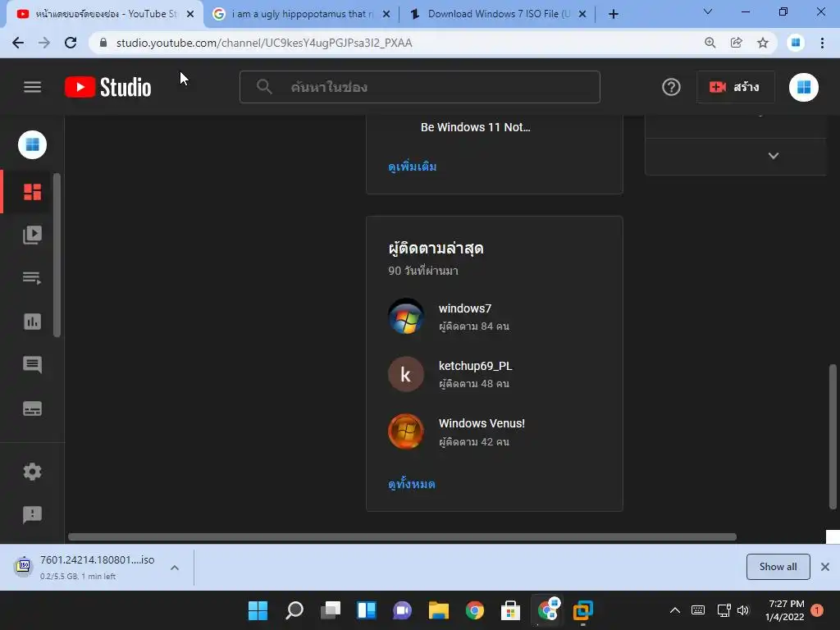This screenshot has width=840, height=630.
Task: Click the YouTube Studio logo
Action: (x=107, y=87)
